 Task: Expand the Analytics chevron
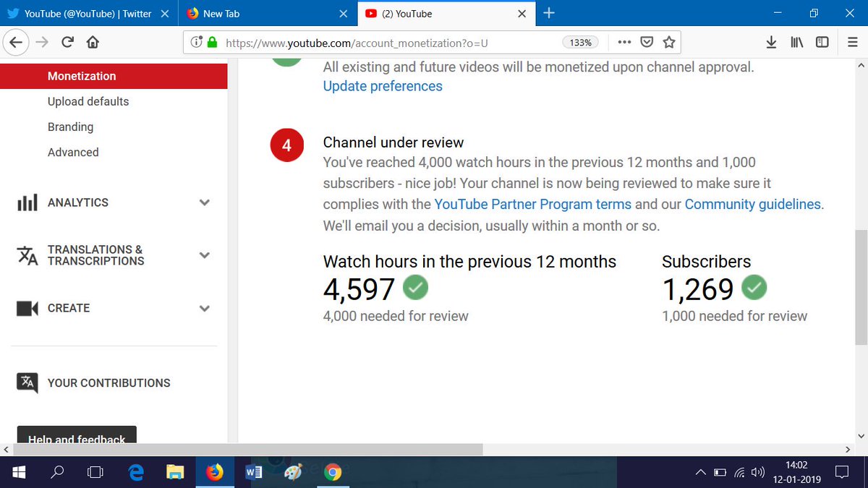205,202
